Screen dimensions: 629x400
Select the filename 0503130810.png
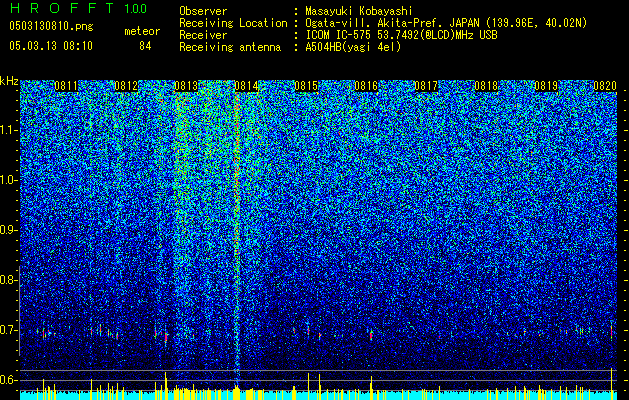pyautogui.click(x=51, y=27)
